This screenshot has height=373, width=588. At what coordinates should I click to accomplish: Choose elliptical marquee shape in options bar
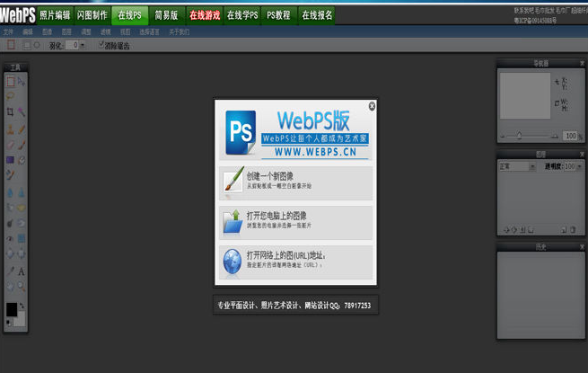coord(37,45)
